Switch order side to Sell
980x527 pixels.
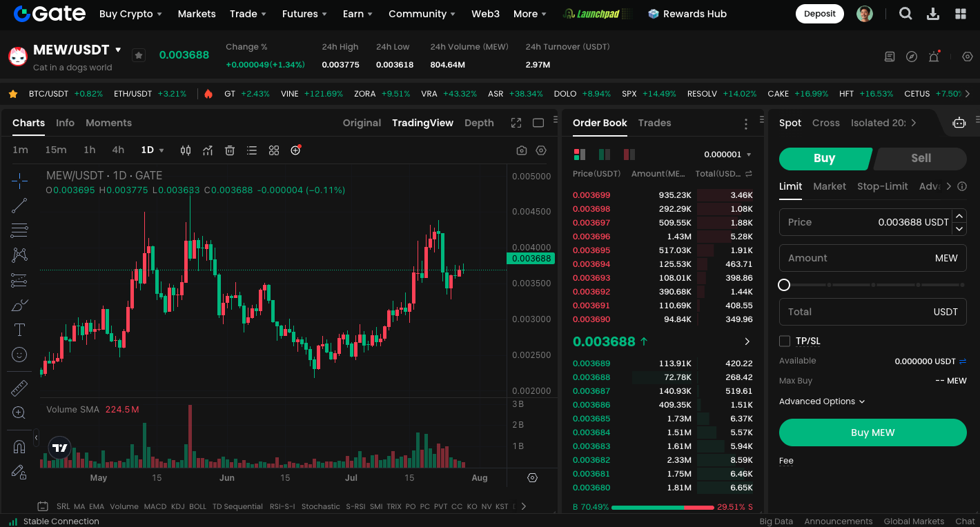pyautogui.click(x=921, y=158)
